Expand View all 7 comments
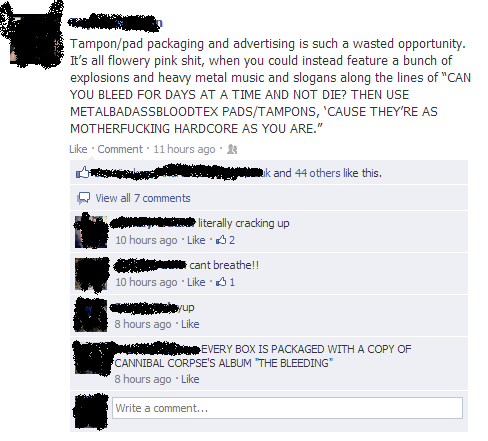This screenshot has width=488, height=441. click(143, 198)
